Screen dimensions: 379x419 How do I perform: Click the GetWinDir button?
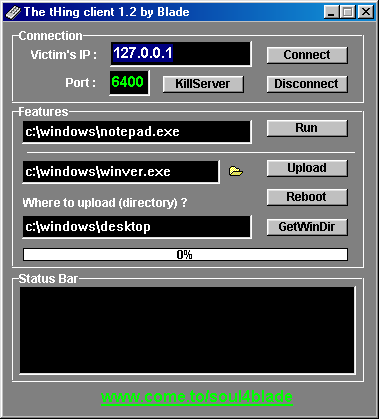(307, 227)
